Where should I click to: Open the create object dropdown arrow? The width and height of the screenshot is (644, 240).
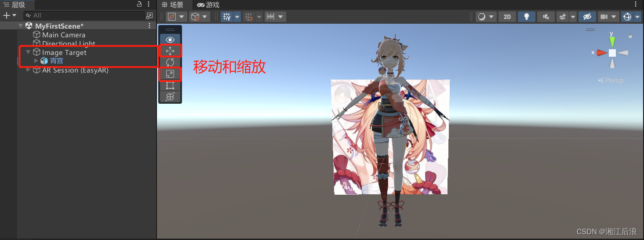[14, 15]
